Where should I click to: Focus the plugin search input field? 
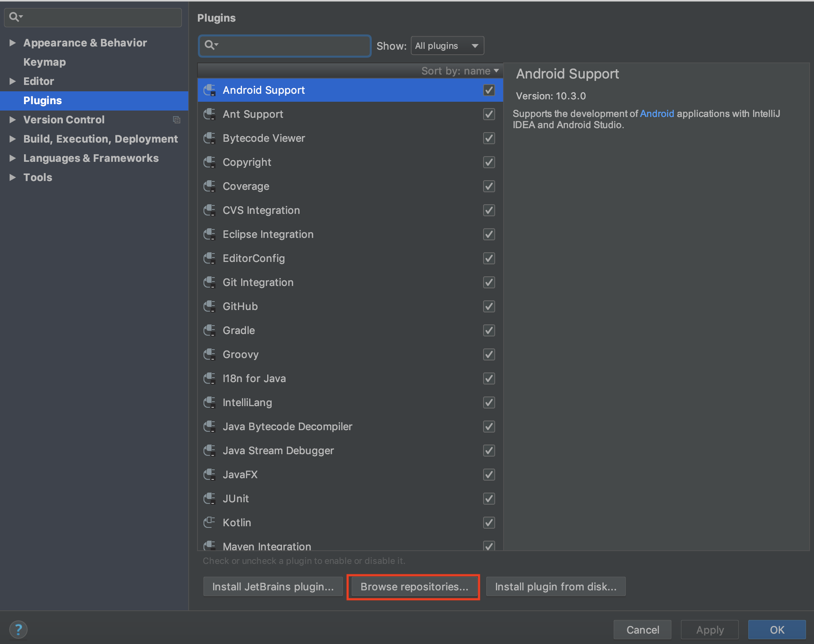(x=285, y=46)
